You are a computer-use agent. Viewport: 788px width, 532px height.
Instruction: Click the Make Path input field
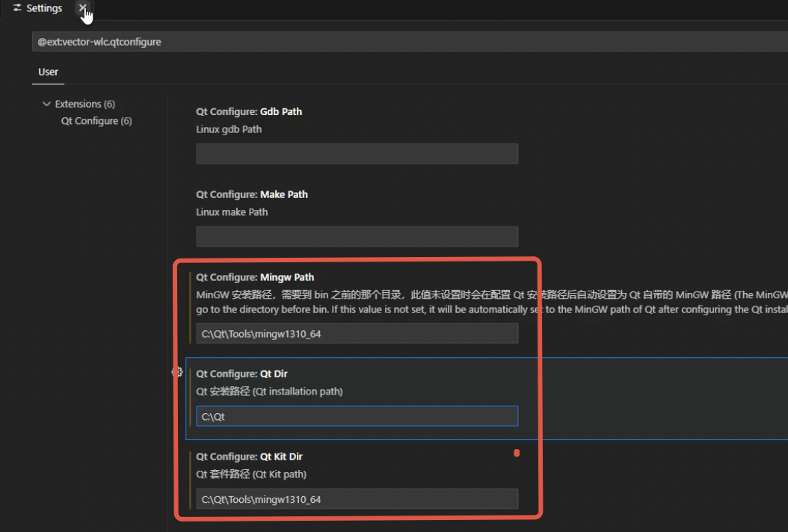[x=357, y=237]
